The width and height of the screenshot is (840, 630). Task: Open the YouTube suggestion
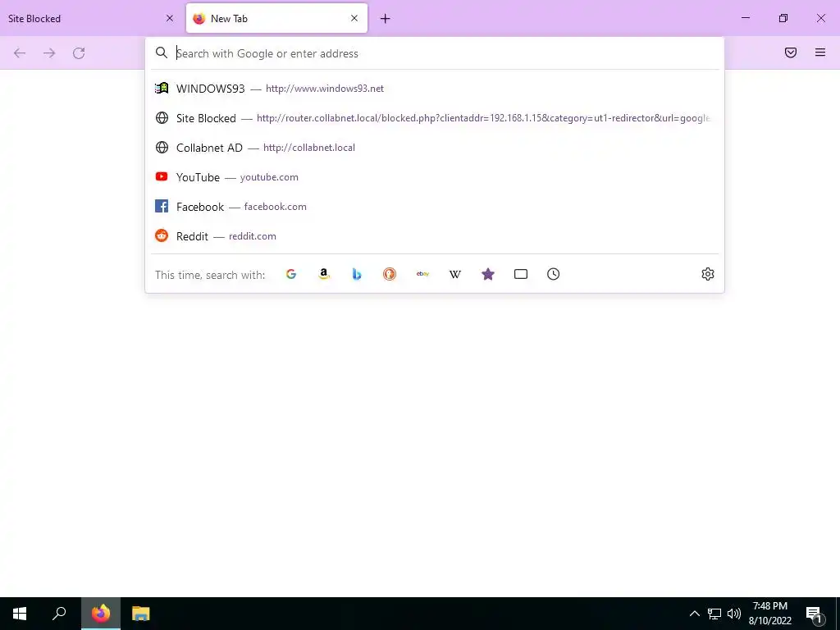coord(435,177)
